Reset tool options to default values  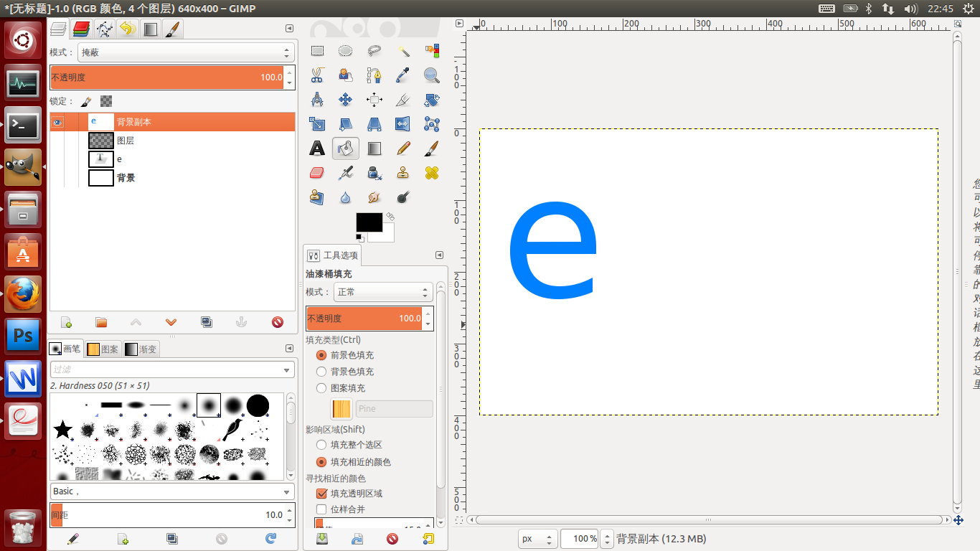(x=428, y=539)
